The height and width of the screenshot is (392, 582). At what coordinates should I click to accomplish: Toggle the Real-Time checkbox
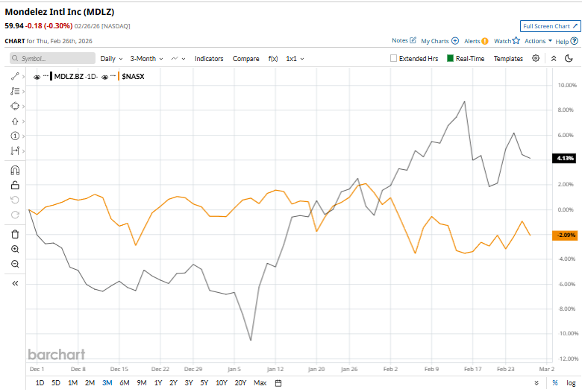(450, 58)
